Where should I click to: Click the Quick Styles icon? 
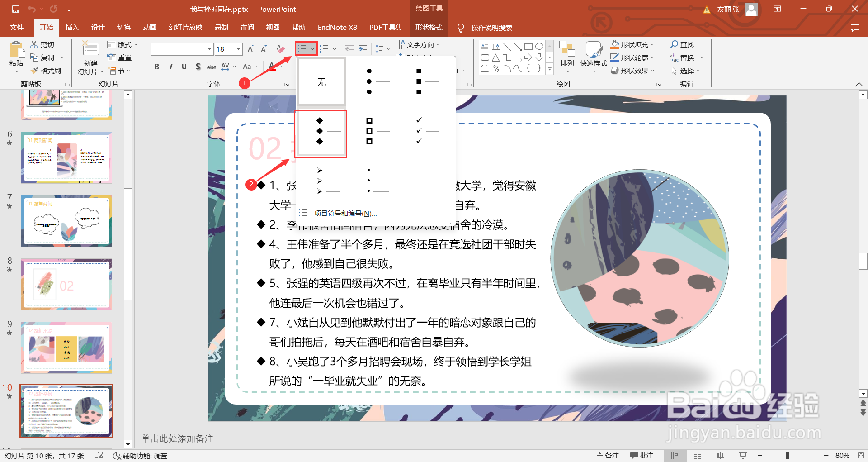(594, 49)
